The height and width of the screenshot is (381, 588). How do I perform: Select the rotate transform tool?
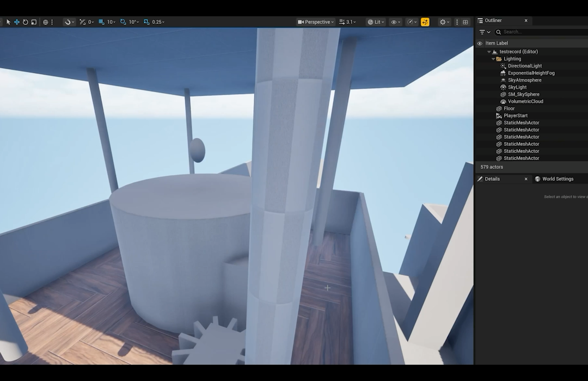[25, 22]
